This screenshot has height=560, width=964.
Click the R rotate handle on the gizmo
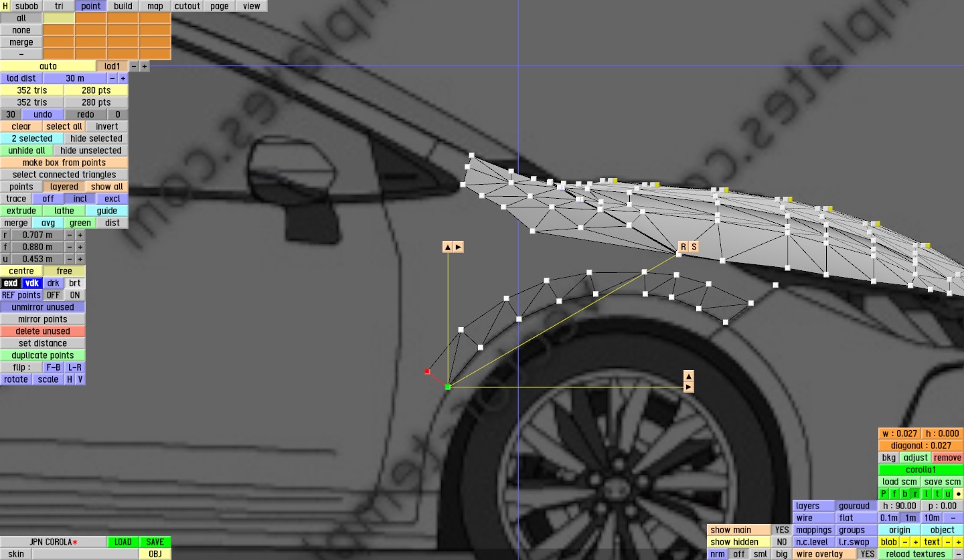[683, 247]
